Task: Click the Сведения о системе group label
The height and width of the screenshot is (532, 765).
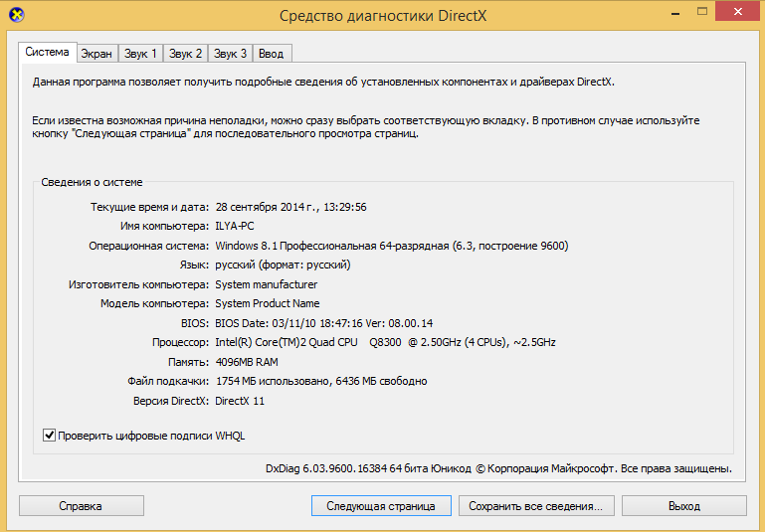Action: 92,182
